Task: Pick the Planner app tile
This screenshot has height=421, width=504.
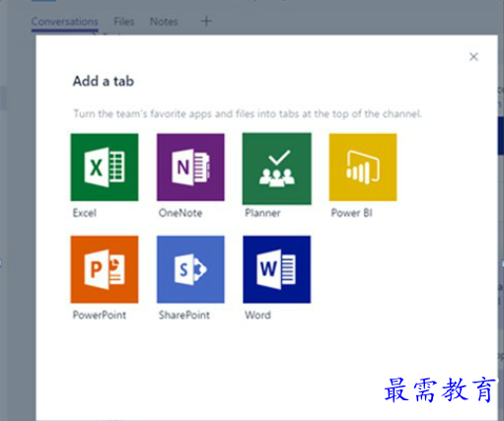Action: point(277,169)
